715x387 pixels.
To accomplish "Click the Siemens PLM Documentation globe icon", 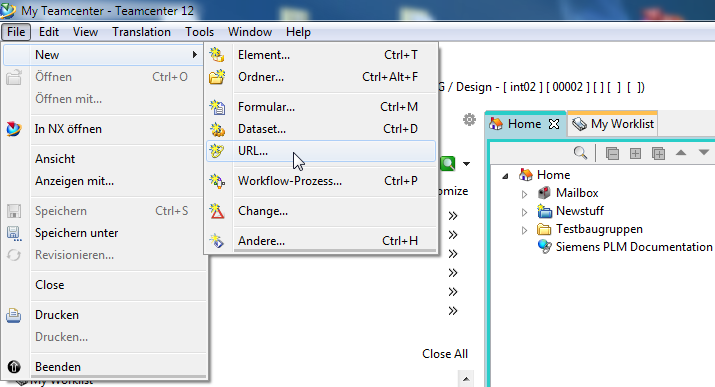I will point(544,247).
